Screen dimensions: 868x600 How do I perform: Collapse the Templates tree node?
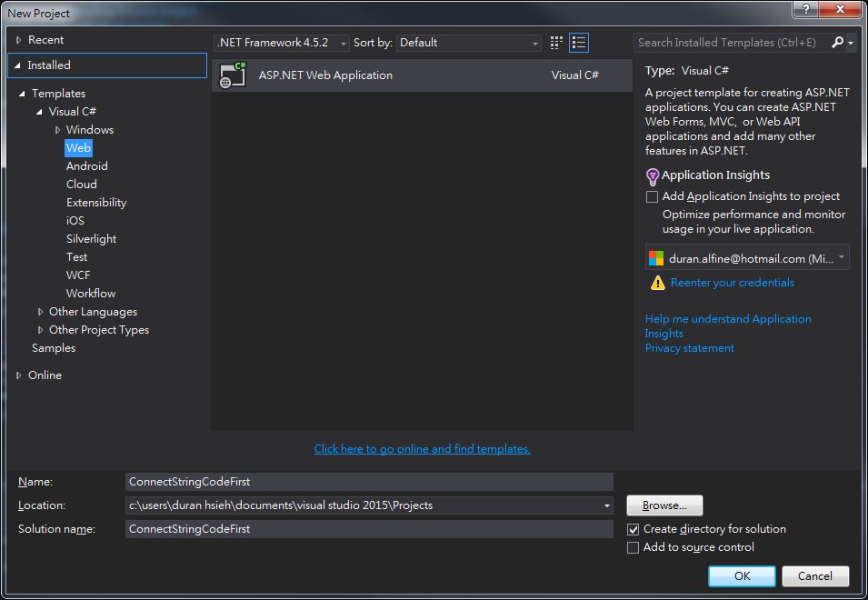coord(22,94)
